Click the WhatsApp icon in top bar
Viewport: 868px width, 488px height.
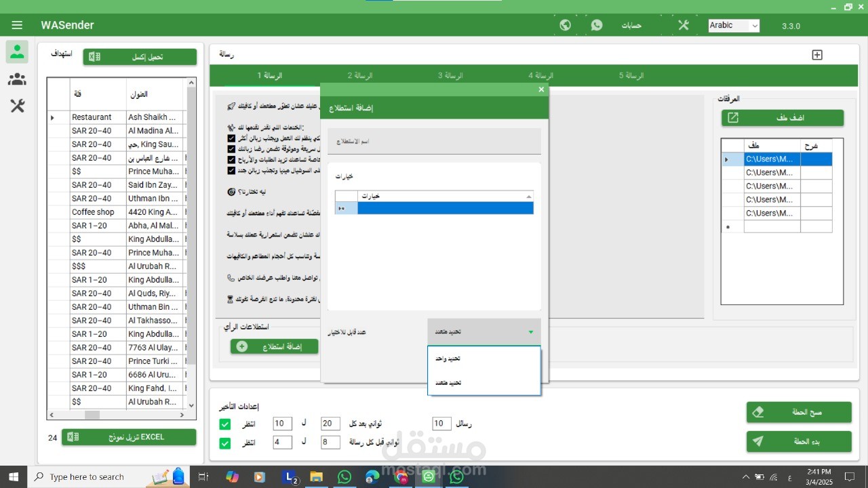597,25
